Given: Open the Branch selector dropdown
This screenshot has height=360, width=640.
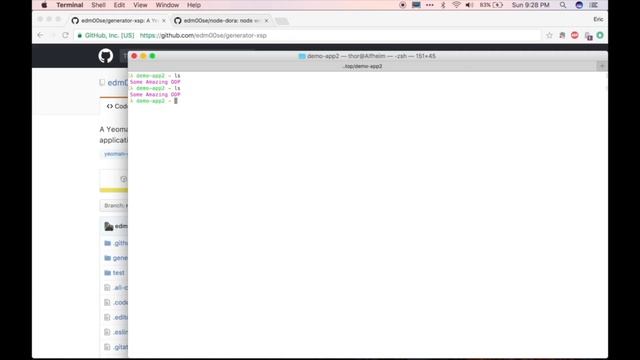Looking at the screenshot, I should 114,205.
